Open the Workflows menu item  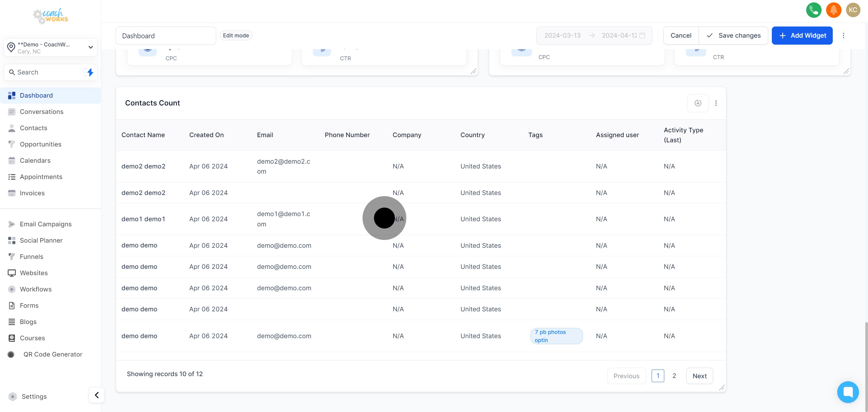pyautogui.click(x=36, y=289)
